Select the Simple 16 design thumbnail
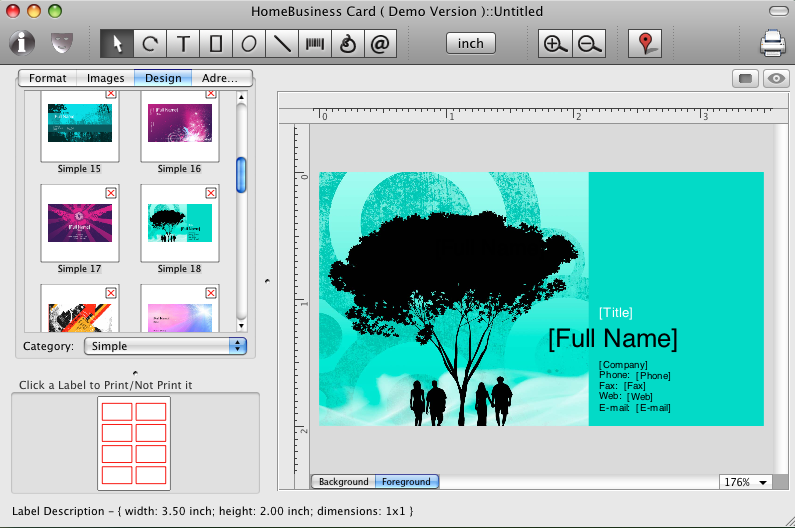795x528 pixels. click(179, 128)
